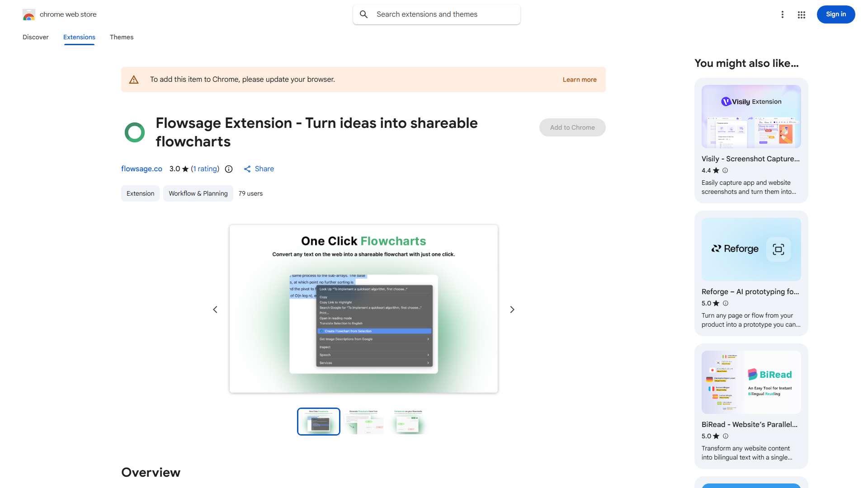Image resolution: width=868 pixels, height=488 pixels.
Task: Open info icon beside Reforge's 5.0 rating
Action: (726, 303)
